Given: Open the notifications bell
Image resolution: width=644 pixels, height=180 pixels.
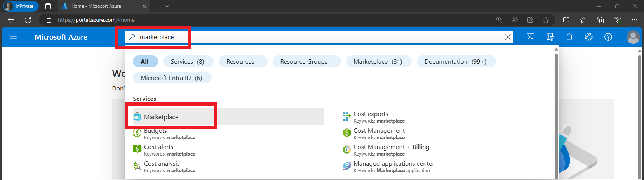Looking at the screenshot, I should click(569, 37).
